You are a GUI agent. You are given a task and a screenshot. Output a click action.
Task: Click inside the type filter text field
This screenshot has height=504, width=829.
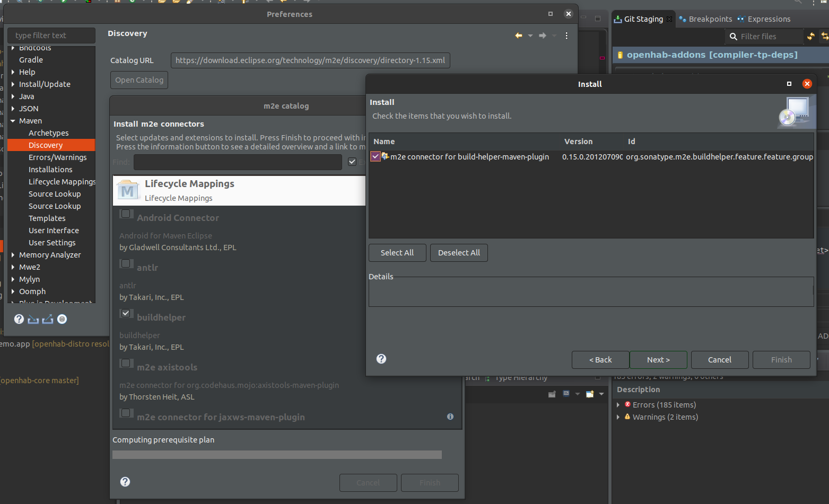(51, 35)
